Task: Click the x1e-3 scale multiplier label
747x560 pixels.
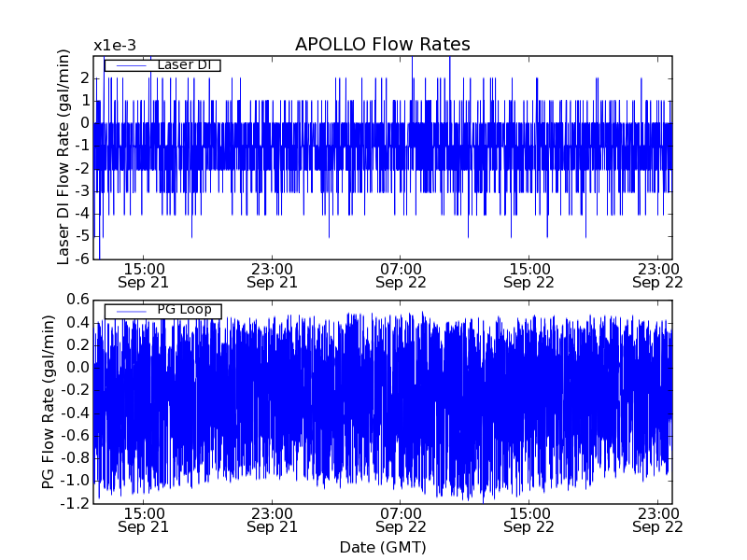Action: pos(115,46)
